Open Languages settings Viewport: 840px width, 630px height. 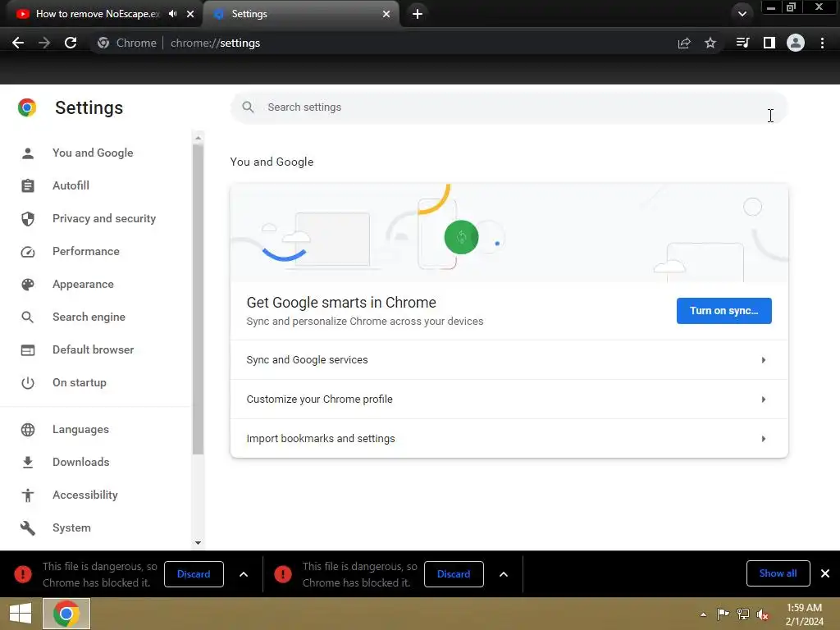(80, 430)
